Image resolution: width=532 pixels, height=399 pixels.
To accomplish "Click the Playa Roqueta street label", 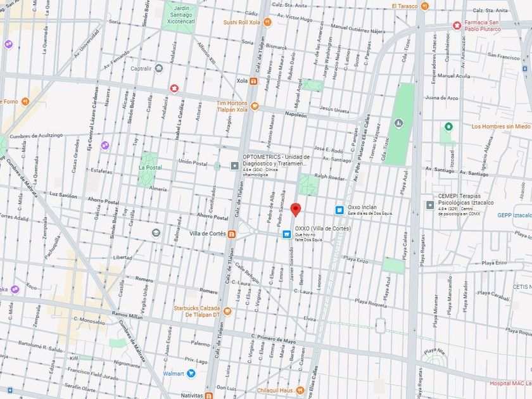I will (371, 303).
